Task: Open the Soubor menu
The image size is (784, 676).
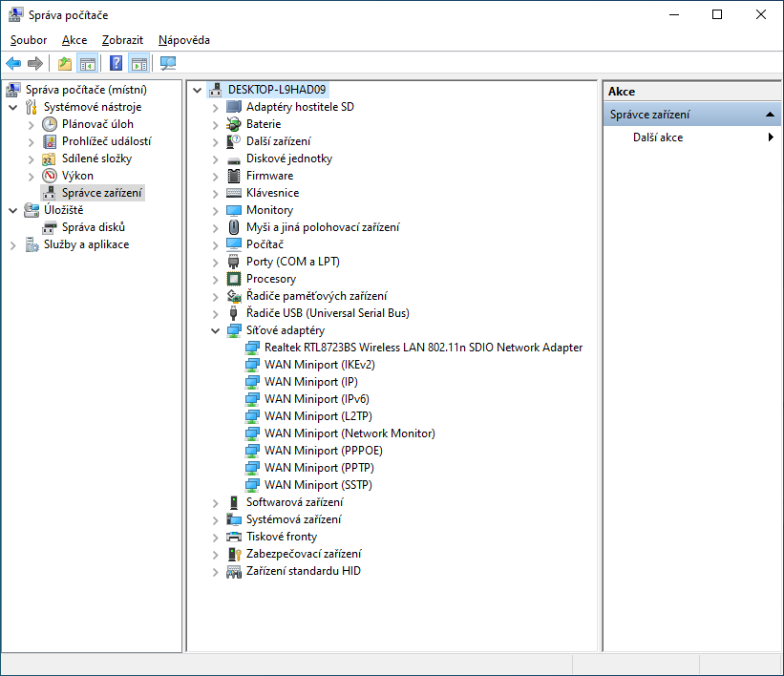Action: point(29,40)
